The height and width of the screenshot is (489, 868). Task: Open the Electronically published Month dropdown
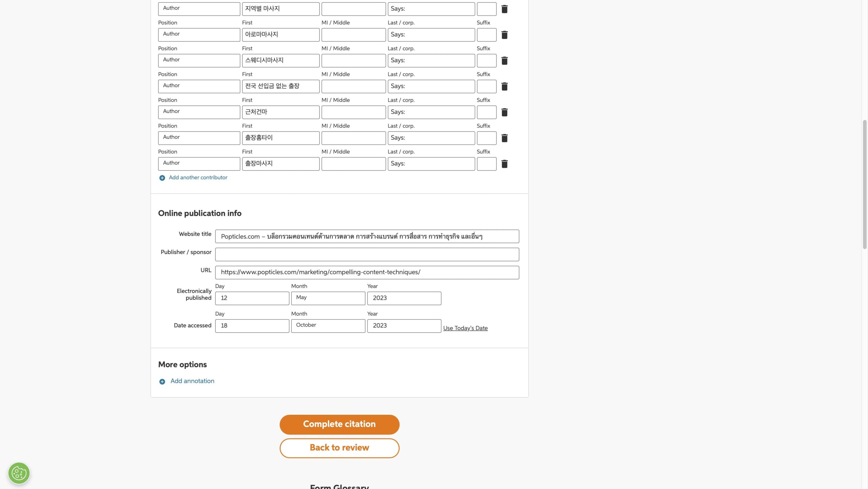pyautogui.click(x=328, y=298)
